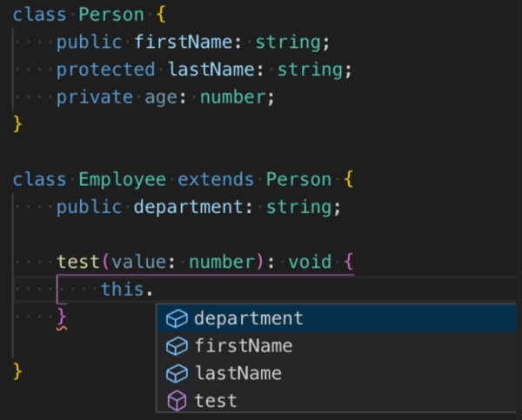Click the 'protected' modifier on lastName
Screen dimensions: 522x420
tap(105, 70)
